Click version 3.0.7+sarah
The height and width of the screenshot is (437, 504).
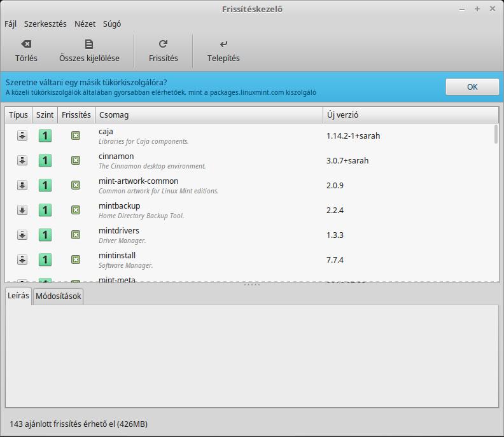[x=347, y=161]
